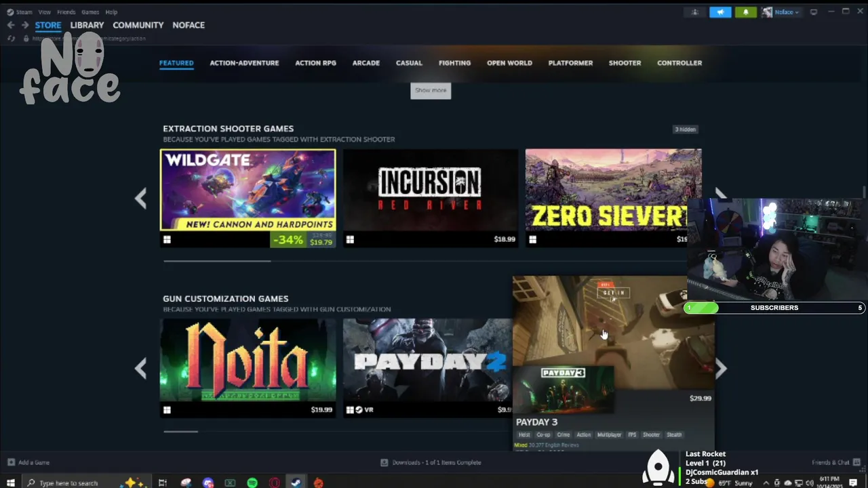Image resolution: width=868 pixels, height=488 pixels.
Task: Open Downloads status in the bottom bar
Action: (x=431, y=463)
